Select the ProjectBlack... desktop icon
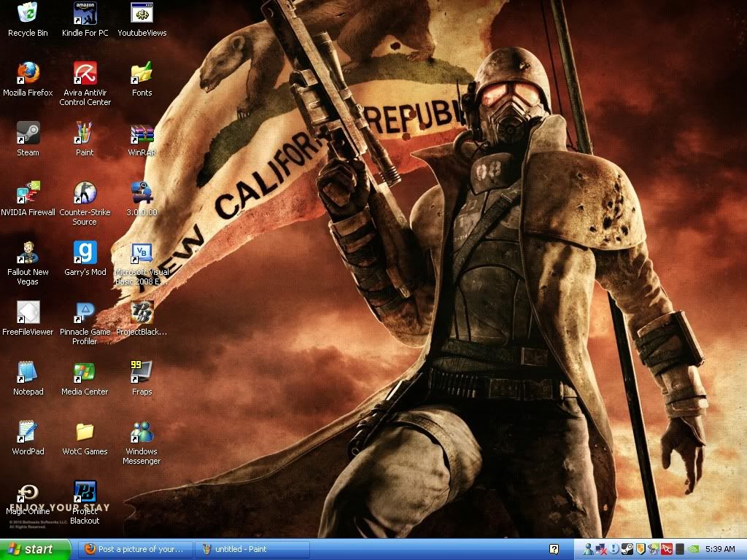The height and width of the screenshot is (560, 747). 142,318
